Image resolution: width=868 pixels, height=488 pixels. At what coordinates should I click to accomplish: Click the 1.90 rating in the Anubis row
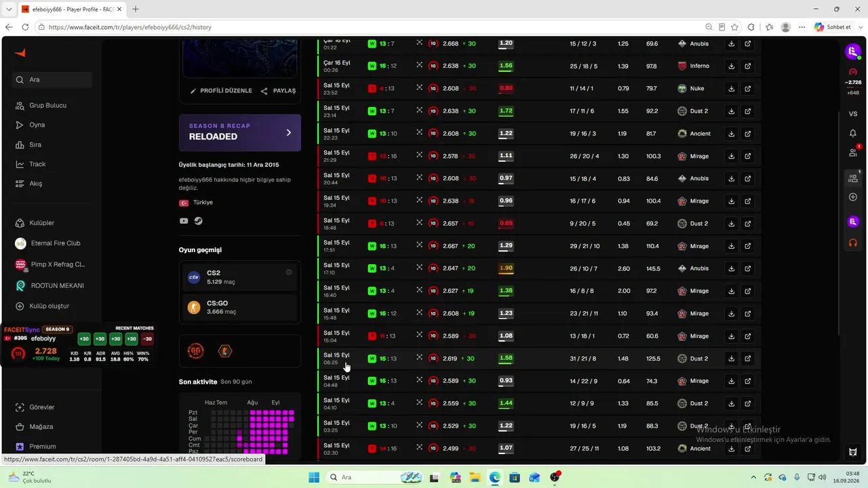pyautogui.click(x=506, y=268)
